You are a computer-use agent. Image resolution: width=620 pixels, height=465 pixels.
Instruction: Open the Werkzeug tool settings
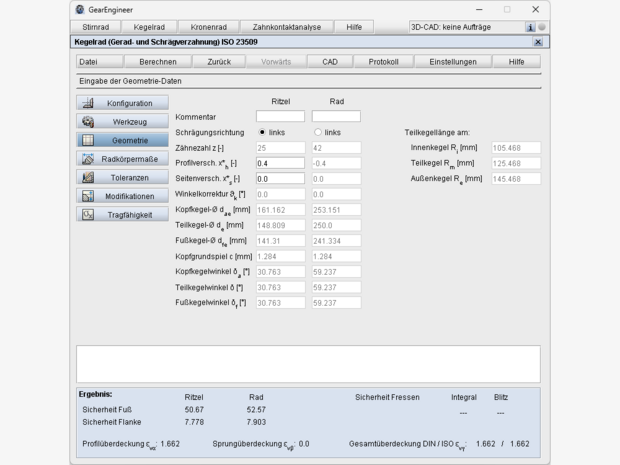click(x=121, y=121)
